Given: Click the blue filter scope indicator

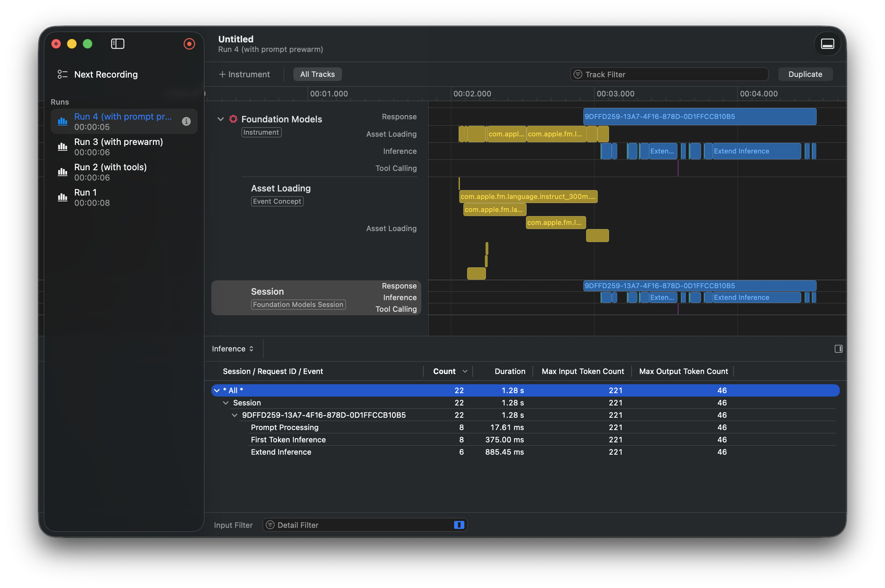Looking at the screenshot, I should (x=459, y=525).
